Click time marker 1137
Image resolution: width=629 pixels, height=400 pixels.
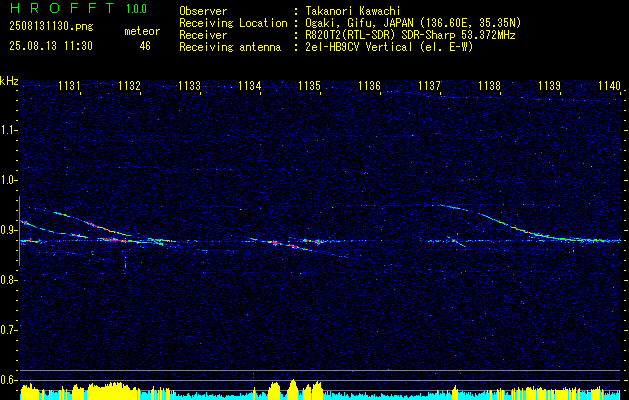tap(429, 86)
